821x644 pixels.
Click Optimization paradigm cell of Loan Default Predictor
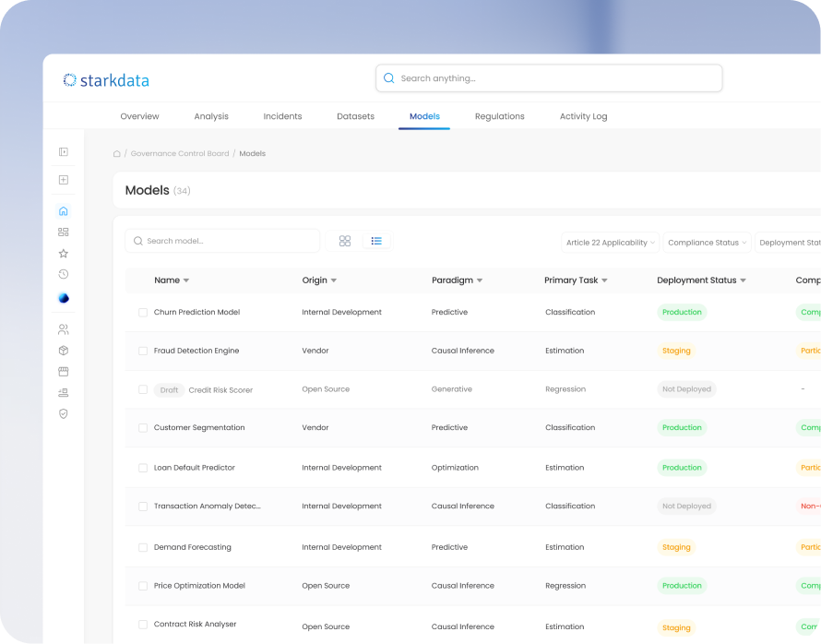pyautogui.click(x=455, y=468)
